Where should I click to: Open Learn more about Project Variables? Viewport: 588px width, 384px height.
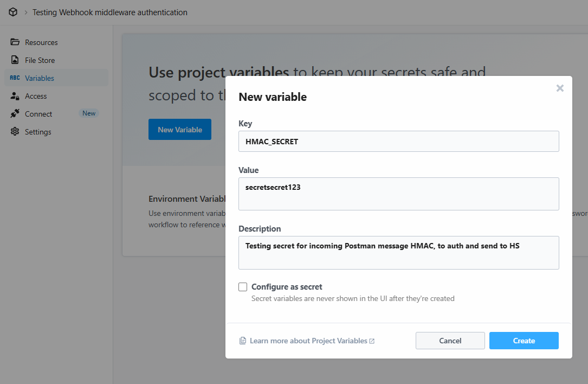pyautogui.click(x=309, y=341)
